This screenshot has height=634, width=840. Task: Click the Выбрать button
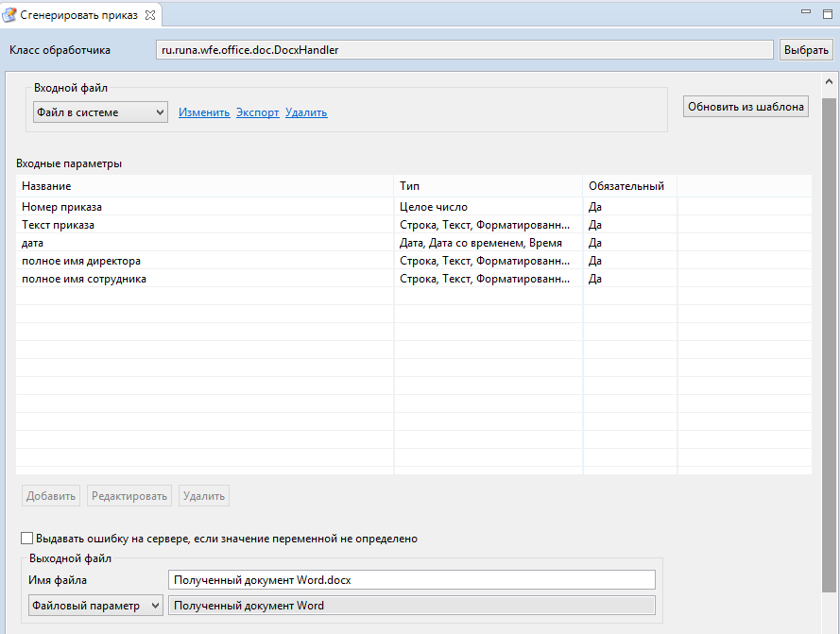[806, 50]
